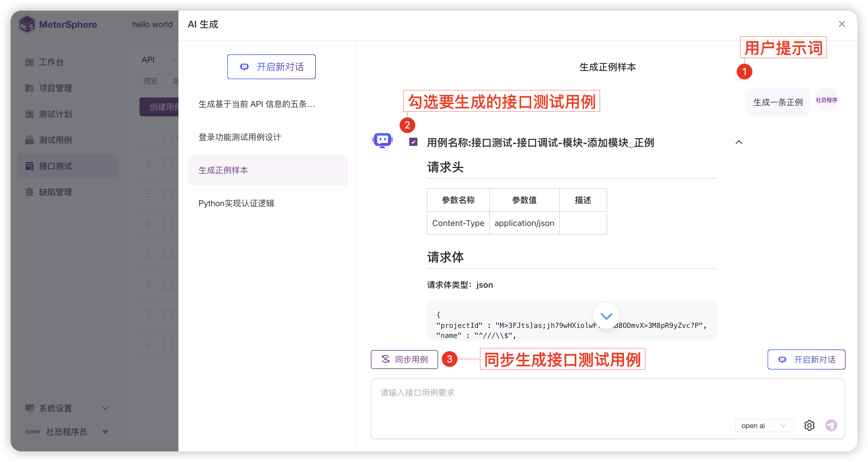868x462 pixels.
Task: Click the first row drag handle icon
Action: [x=149, y=164]
